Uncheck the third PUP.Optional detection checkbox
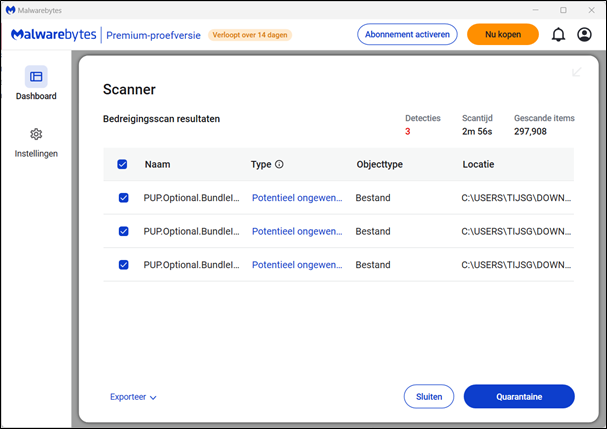Viewport: 607px width, 429px height. coord(123,265)
